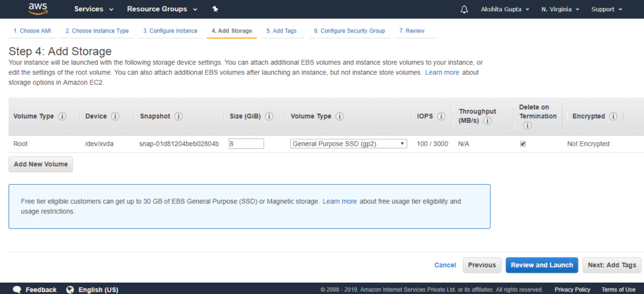Click info icon next to Snapshot header
This screenshot has height=294, width=644.
pos(178,116)
